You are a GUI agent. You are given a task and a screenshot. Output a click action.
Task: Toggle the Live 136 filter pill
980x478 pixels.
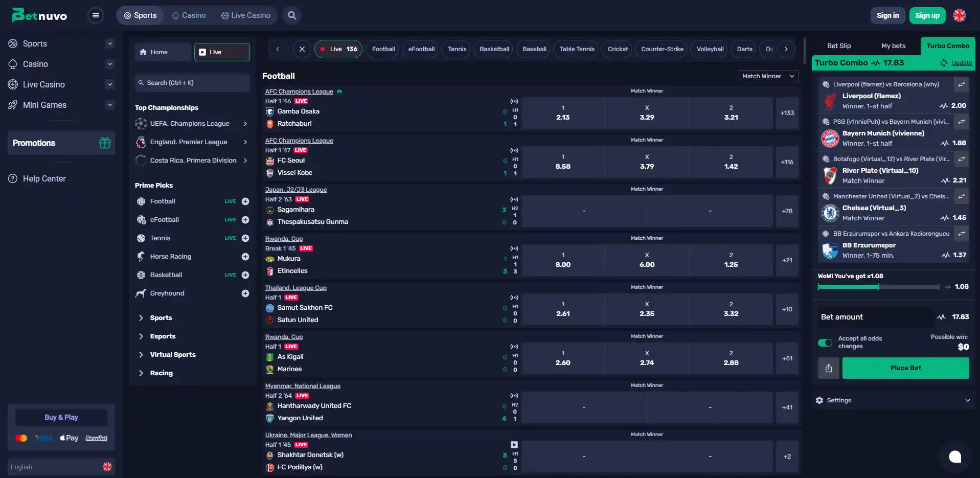pos(338,49)
